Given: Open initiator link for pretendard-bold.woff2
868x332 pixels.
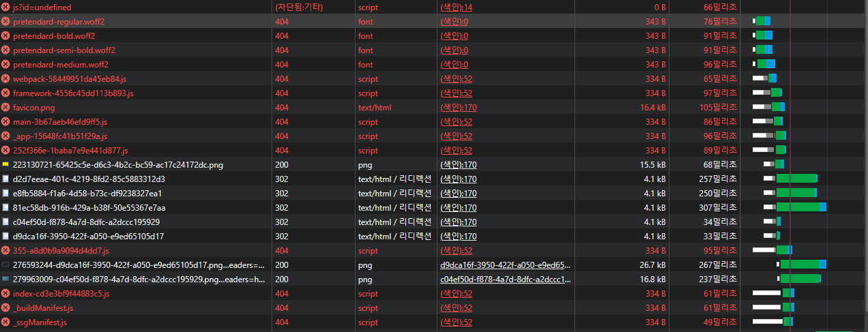Looking at the screenshot, I should coord(454,36).
